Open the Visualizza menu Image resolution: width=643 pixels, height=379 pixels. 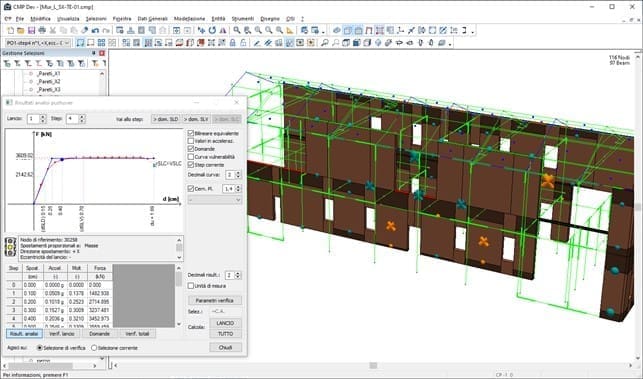tap(68, 19)
